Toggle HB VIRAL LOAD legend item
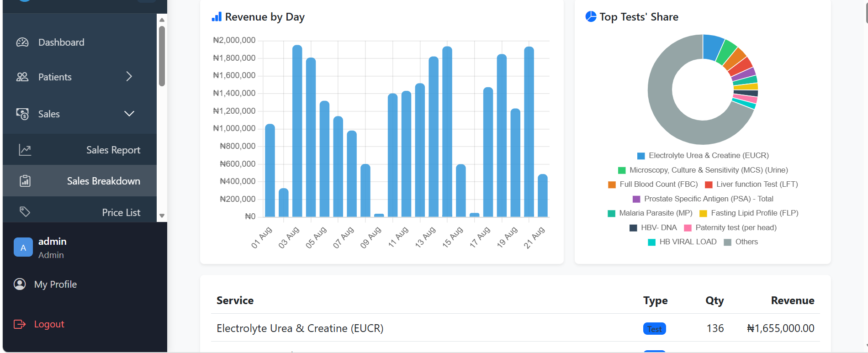Screen dimensions: 868x353 (682, 242)
